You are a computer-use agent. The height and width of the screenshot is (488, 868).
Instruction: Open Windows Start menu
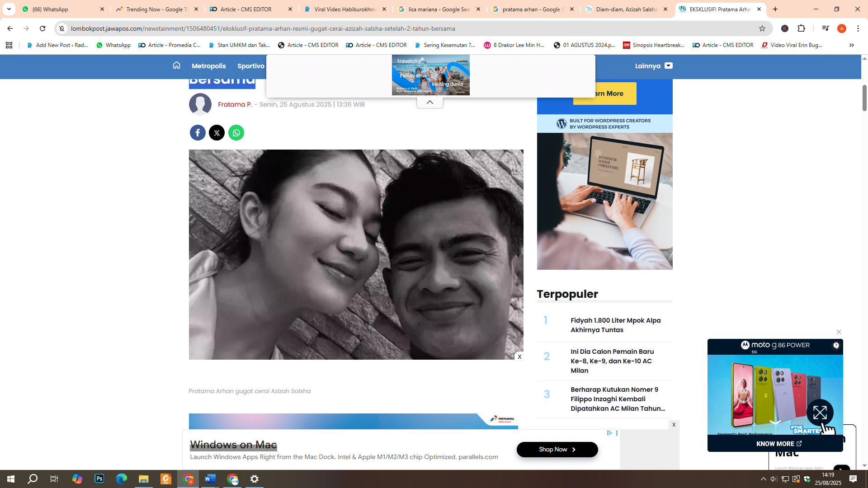coord(11,479)
